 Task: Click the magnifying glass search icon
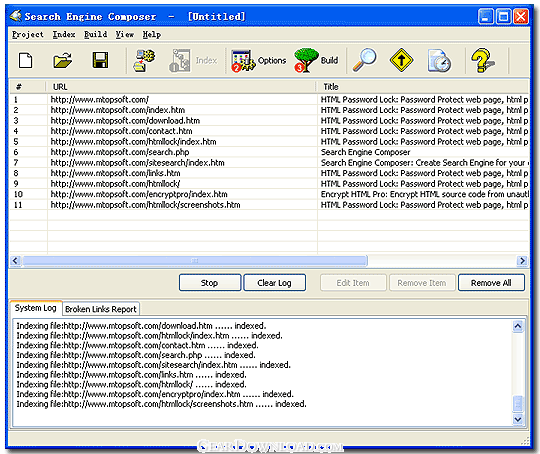tap(364, 60)
